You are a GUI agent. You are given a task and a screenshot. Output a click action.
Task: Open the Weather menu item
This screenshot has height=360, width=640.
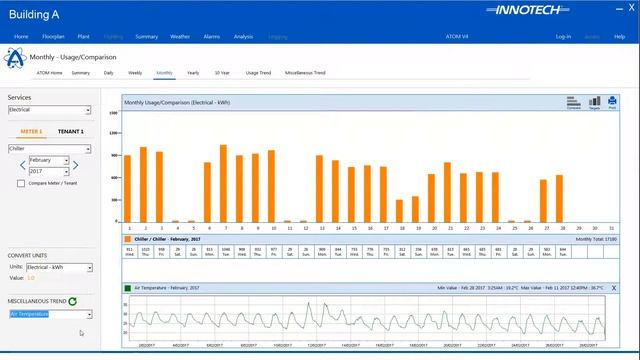coord(180,37)
